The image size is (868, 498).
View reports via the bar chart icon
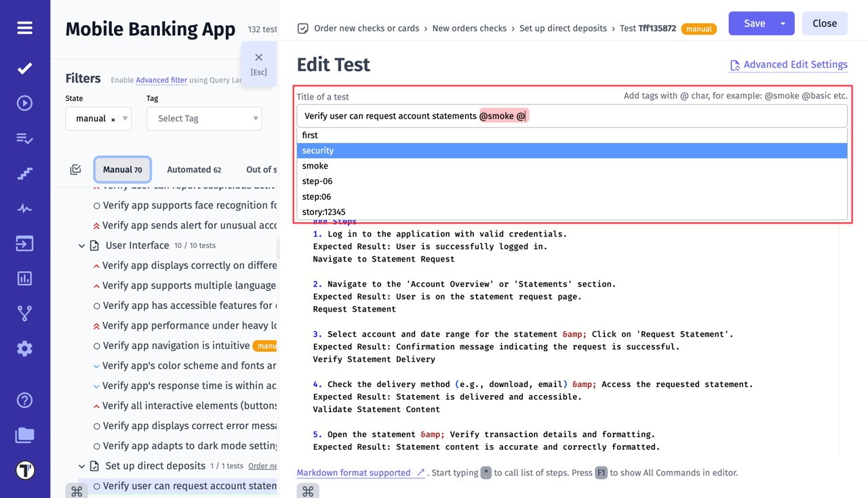click(24, 278)
